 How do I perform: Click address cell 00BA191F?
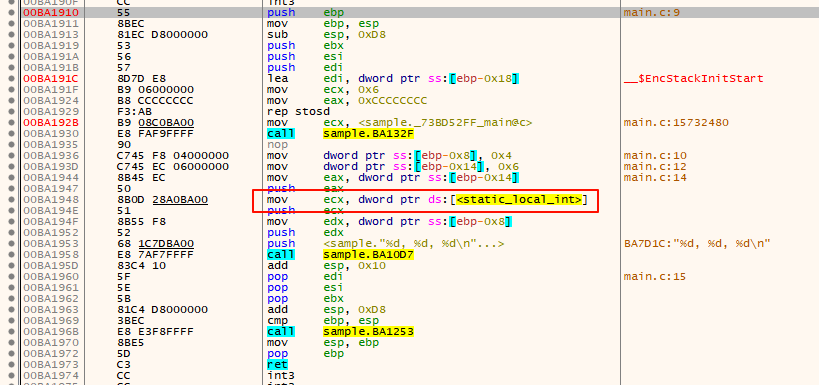51,90
